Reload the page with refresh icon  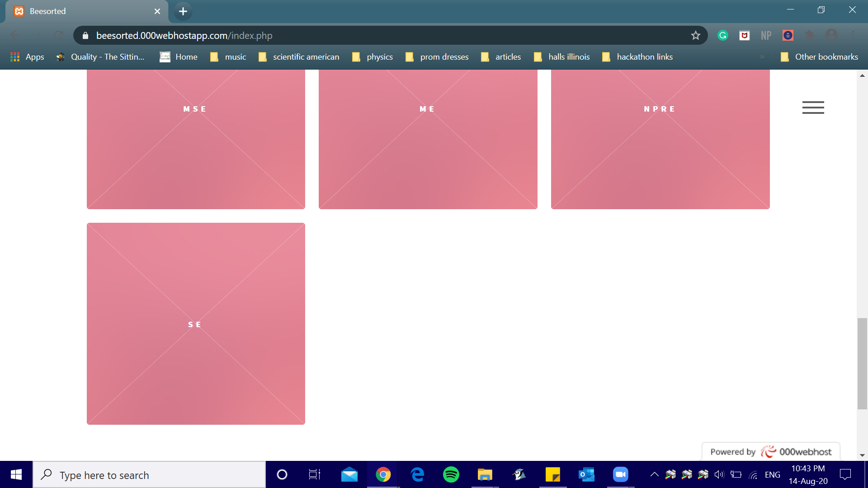click(x=59, y=35)
